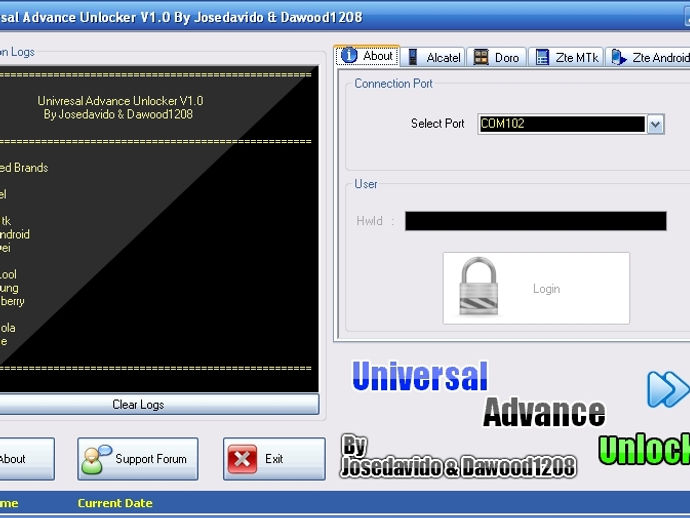Open the Support Forum
Screen dimensions: 690x518
(138, 459)
